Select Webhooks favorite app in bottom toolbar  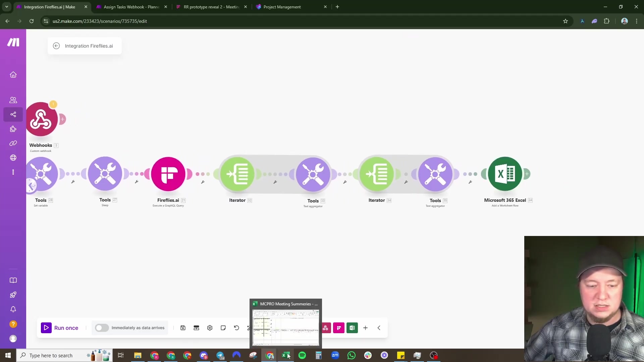pyautogui.click(x=326, y=328)
